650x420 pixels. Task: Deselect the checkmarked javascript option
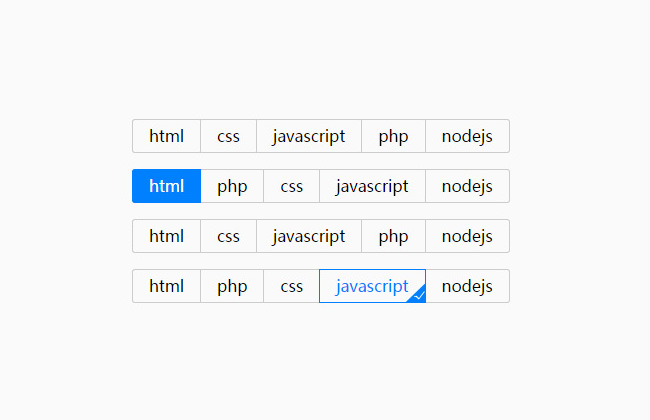point(372,286)
